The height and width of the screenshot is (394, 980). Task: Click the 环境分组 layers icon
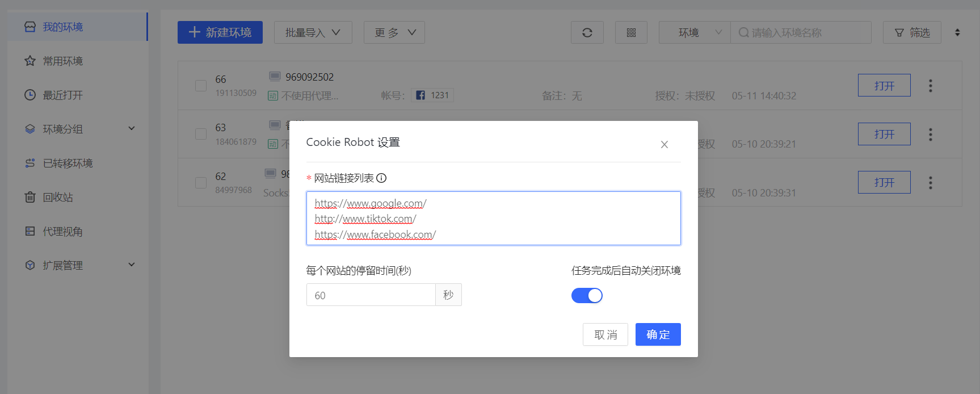tap(30, 129)
